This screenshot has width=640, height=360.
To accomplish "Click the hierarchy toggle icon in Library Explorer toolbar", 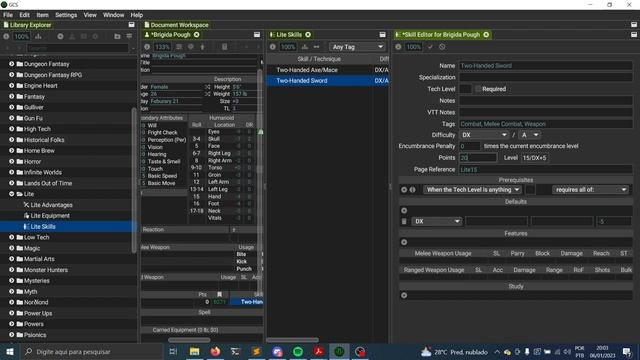I will [38, 36].
